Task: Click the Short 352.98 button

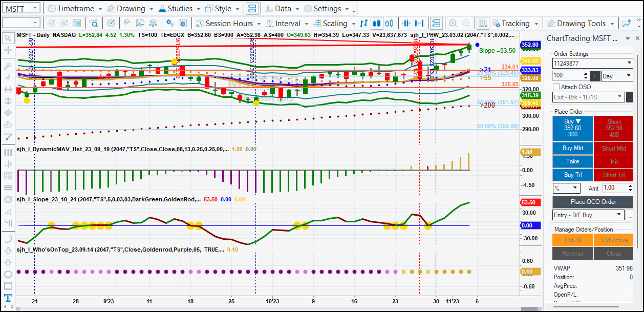Action: pyautogui.click(x=614, y=128)
